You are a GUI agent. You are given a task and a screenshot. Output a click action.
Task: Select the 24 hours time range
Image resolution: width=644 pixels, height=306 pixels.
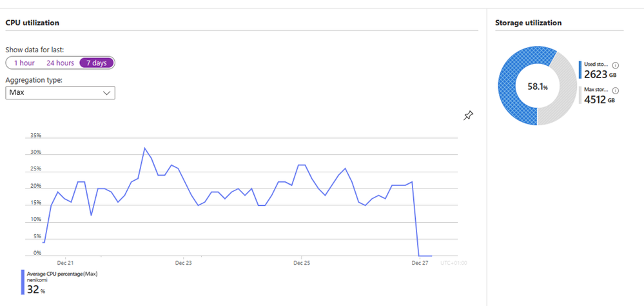[x=60, y=63]
